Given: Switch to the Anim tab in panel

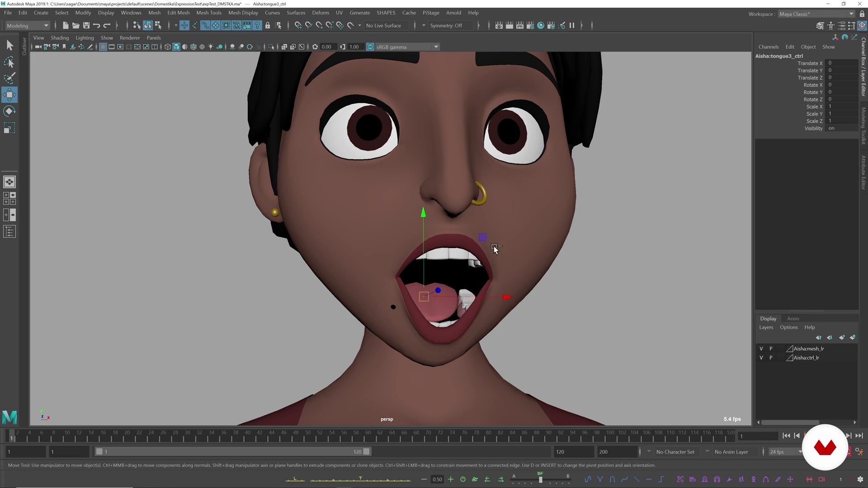Looking at the screenshot, I should tap(793, 318).
